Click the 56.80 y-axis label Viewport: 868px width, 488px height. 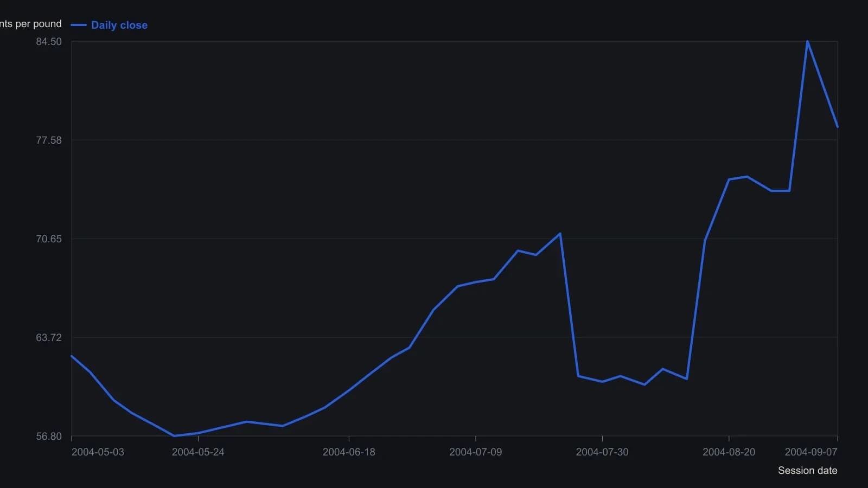click(x=49, y=436)
